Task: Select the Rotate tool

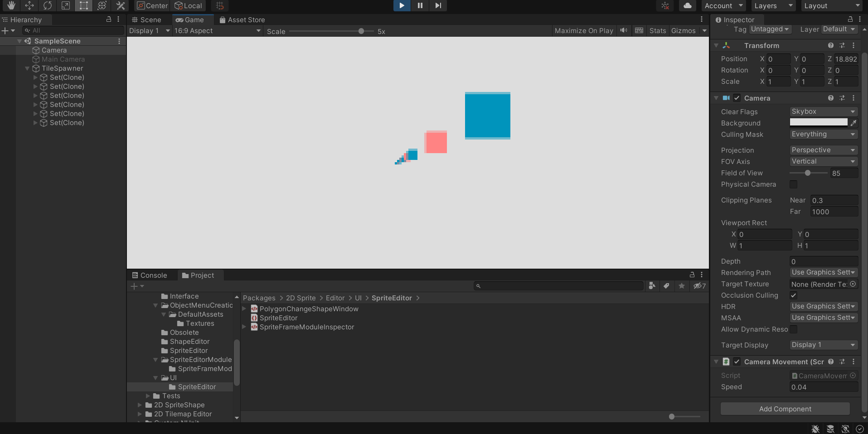Action: click(x=48, y=6)
